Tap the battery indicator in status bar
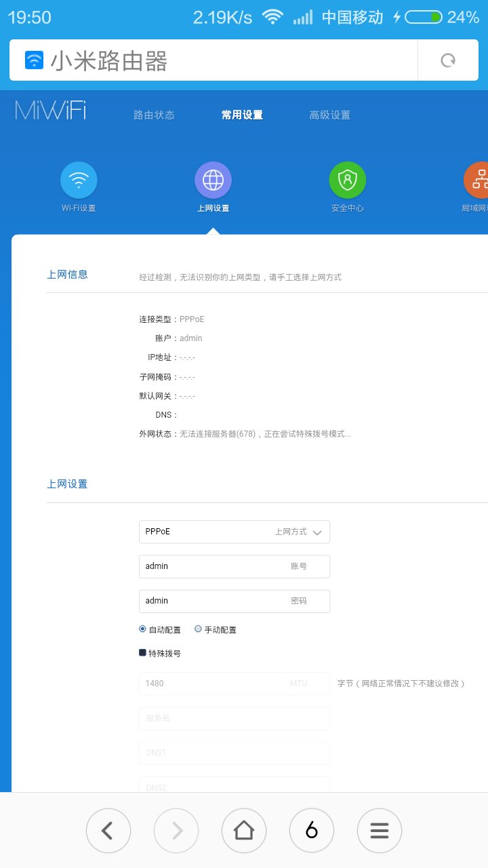488x868 pixels. point(424,17)
